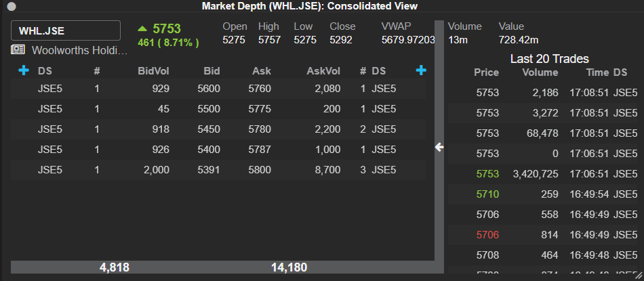Click the bid volume 2,000 row
Viewport: 644px width, 281px height.
tap(156, 170)
